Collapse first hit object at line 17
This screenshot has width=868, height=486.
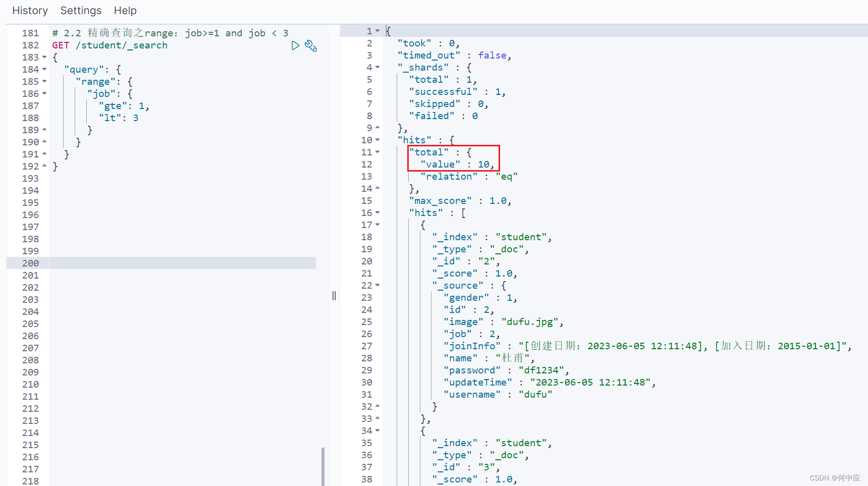(377, 225)
